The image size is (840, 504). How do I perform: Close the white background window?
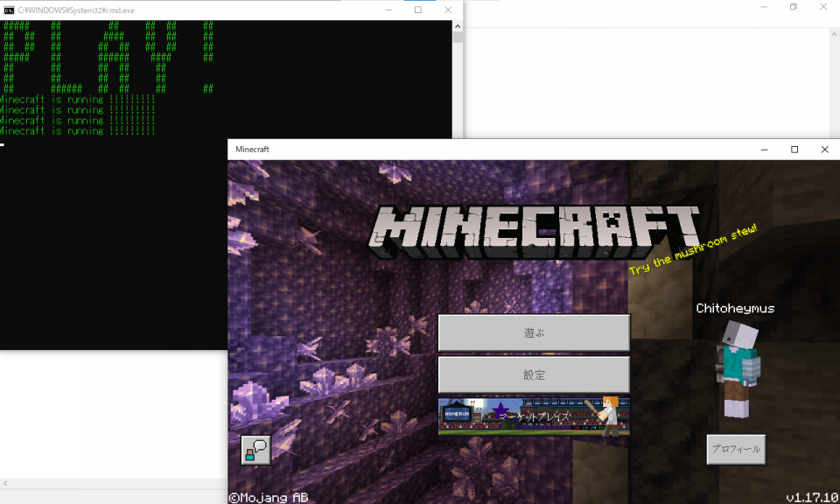click(x=823, y=7)
